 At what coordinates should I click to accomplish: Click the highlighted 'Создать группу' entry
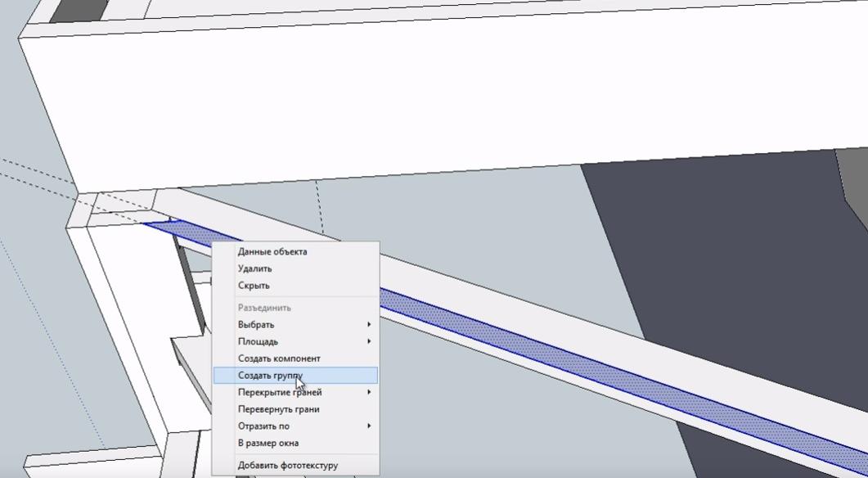270,376
